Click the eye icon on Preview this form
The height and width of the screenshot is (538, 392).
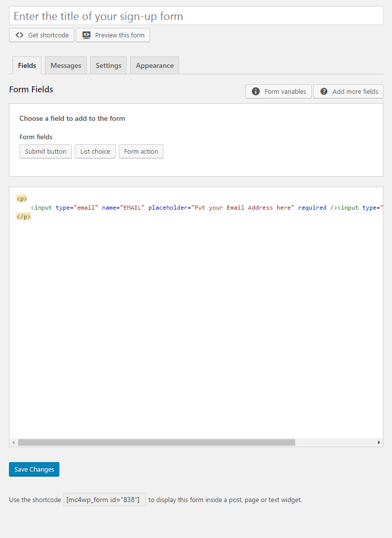[x=86, y=35]
